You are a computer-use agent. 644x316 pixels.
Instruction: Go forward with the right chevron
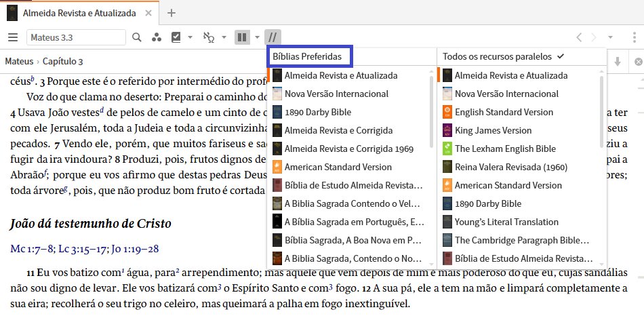pos(593,37)
